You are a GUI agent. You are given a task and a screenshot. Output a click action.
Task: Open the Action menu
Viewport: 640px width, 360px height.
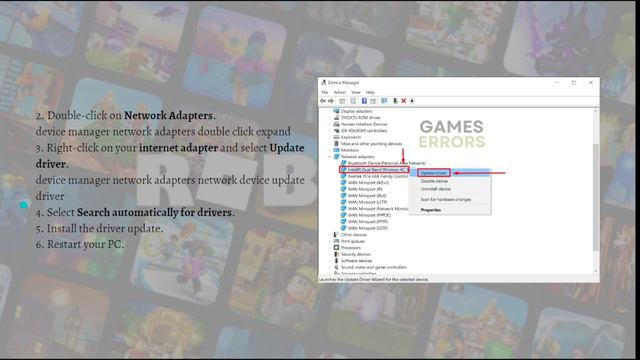340,93
